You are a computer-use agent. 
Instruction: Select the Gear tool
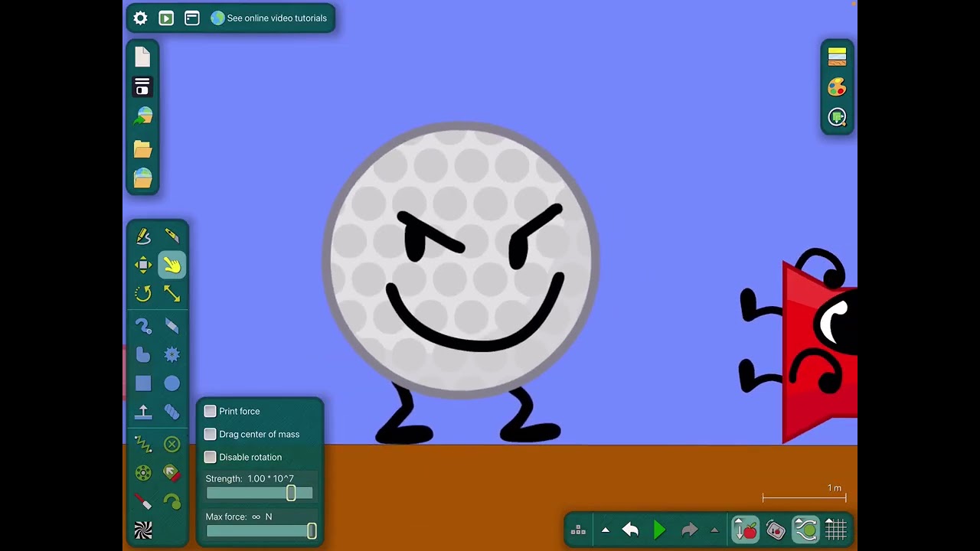[172, 354]
